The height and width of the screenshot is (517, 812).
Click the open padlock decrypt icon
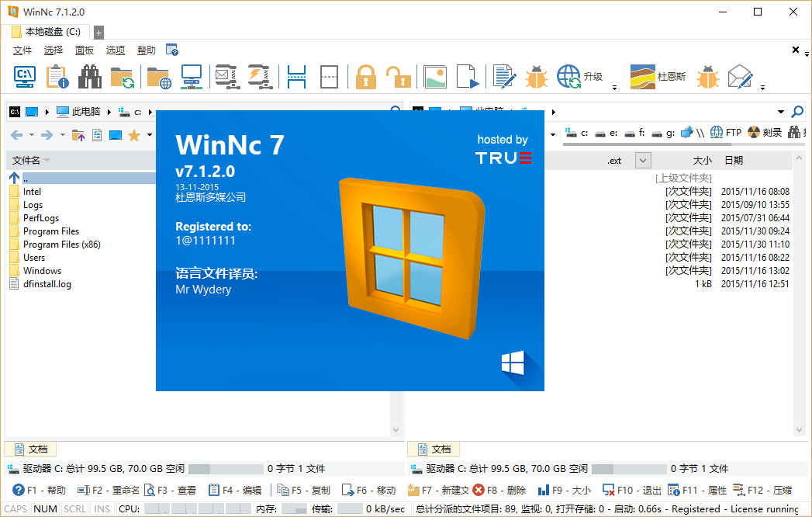coord(398,77)
